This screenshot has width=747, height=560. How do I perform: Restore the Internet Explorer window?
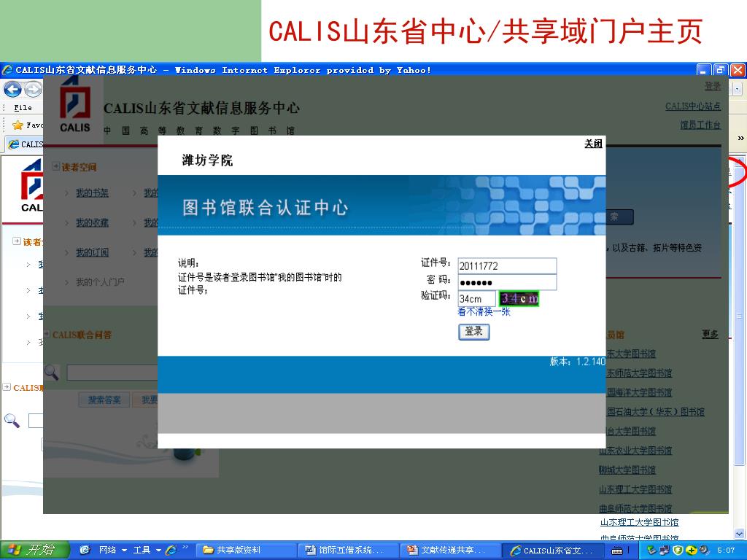coord(721,70)
